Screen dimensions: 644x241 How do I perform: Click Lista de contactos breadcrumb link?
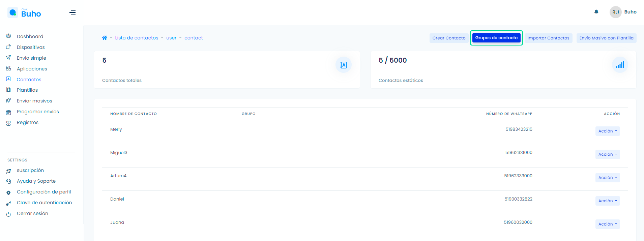[137, 38]
